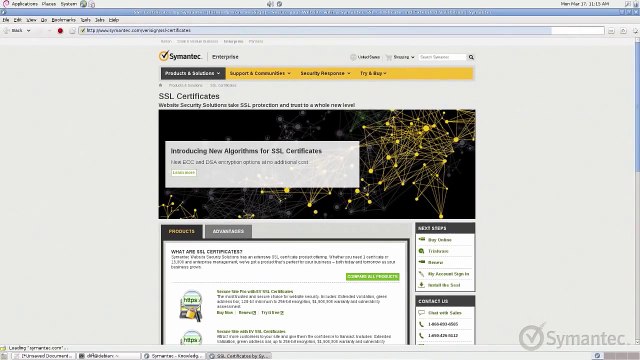Viewport: 640px width, 360px height.
Task: Click the phone icon beside the 1-866 number
Action: coord(422,324)
